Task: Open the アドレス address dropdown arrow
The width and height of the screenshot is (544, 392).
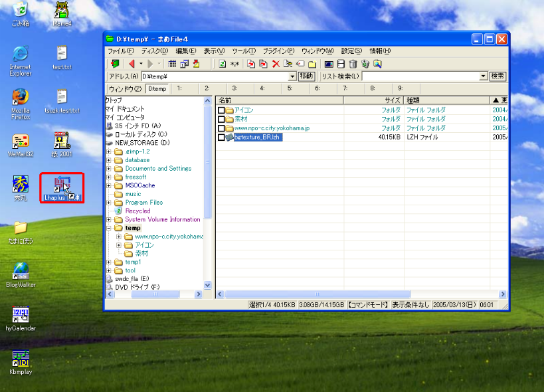Action: pyautogui.click(x=291, y=76)
